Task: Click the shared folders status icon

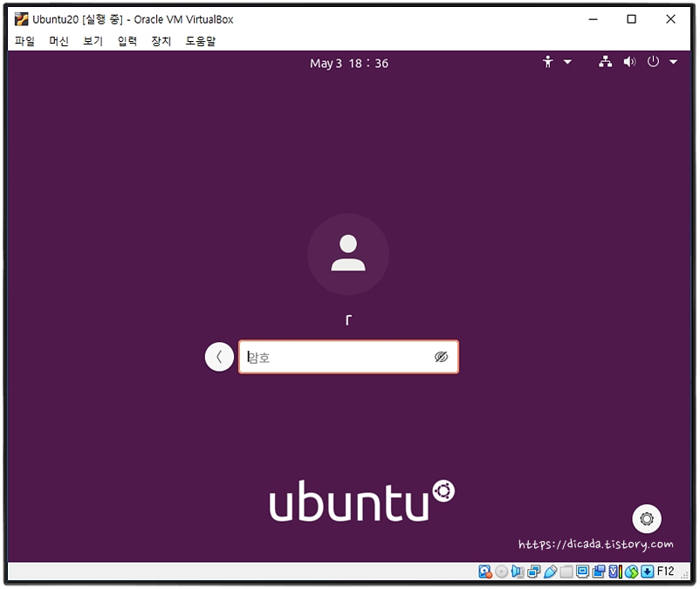Action: click(566, 572)
